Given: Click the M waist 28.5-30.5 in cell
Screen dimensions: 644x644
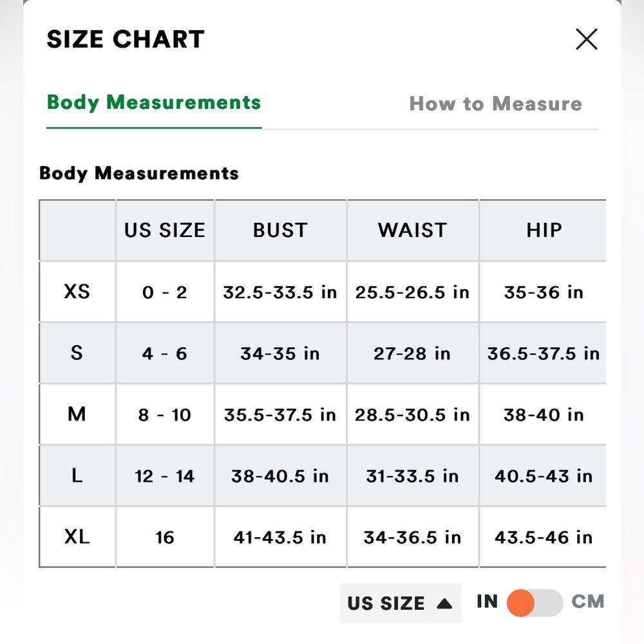Looking at the screenshot, I should tap(412, 414).
